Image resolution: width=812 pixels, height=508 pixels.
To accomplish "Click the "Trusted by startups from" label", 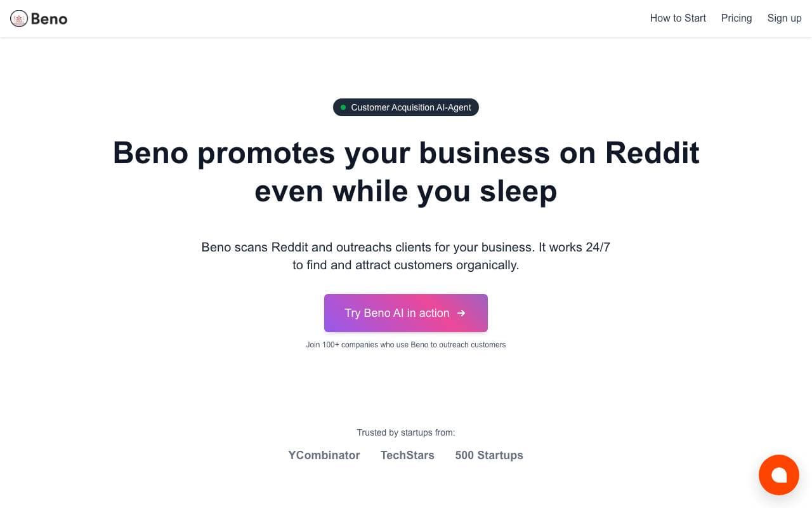I will click(406, 432).
